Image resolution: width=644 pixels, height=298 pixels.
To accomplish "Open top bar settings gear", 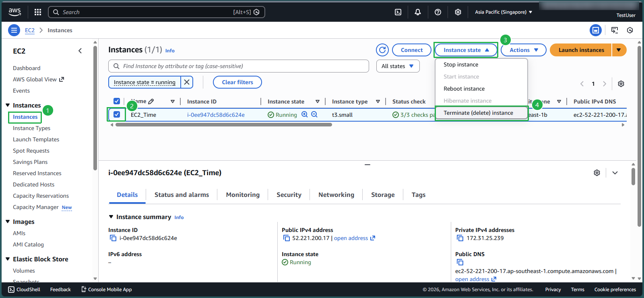I will (x=458, y=12).
